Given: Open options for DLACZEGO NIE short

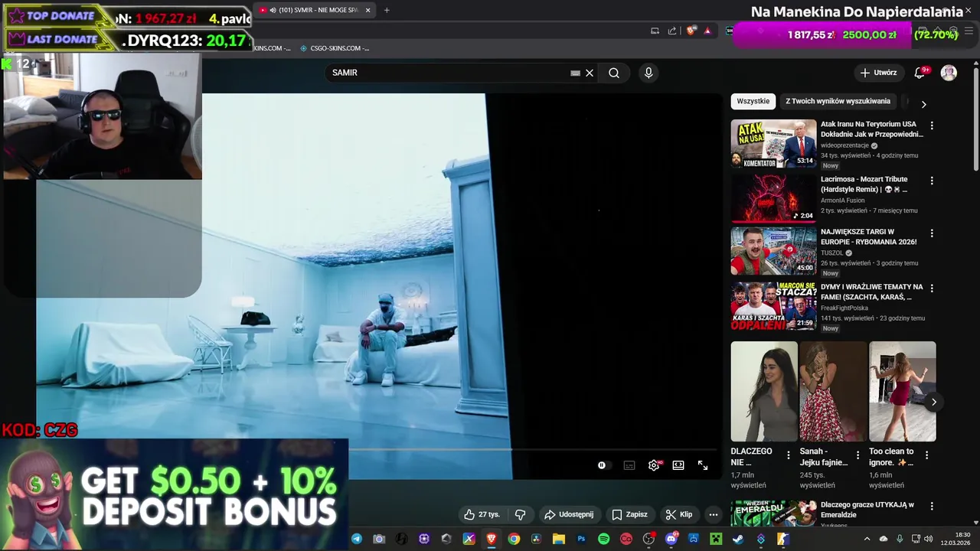Looking at the screenshot, I should (789, 455).
